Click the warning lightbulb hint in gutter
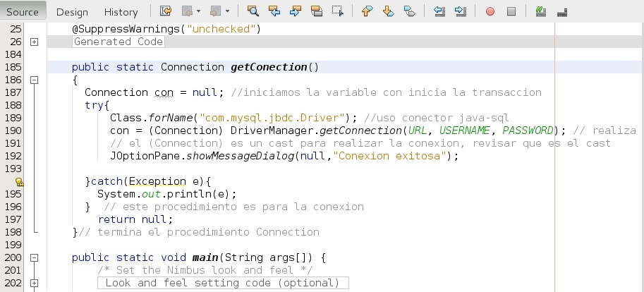 pyautogui.click(x=20, y=182)
